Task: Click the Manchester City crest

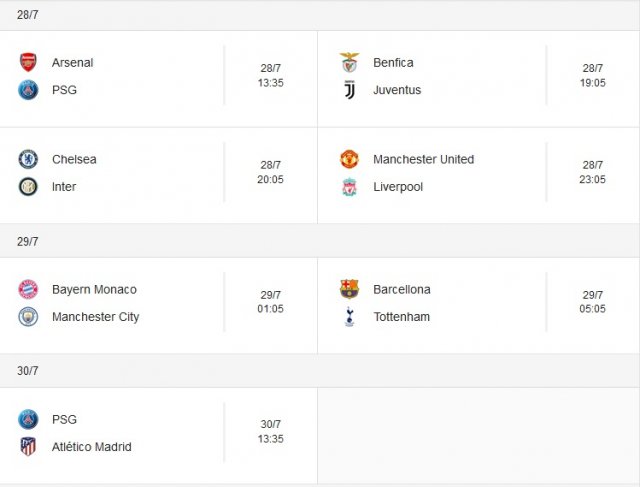Action: [28, 317]
